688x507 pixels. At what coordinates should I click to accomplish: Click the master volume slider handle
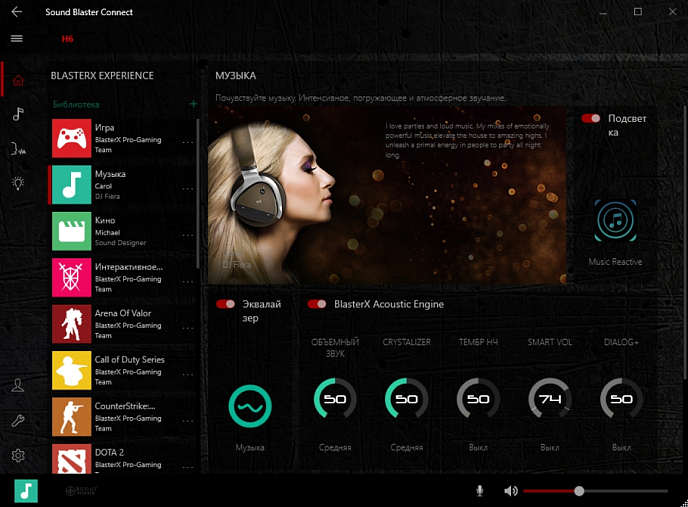point(579,491)
